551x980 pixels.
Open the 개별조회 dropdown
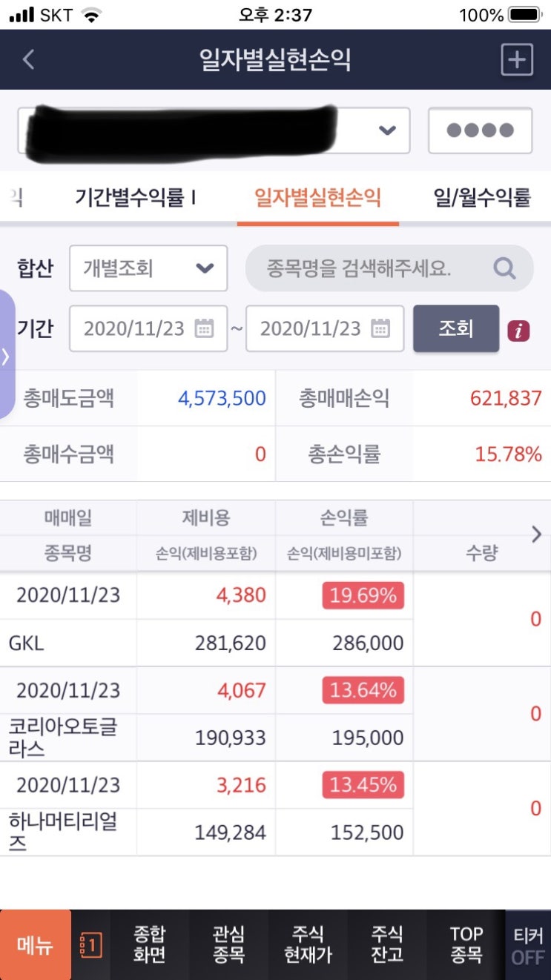148,268
